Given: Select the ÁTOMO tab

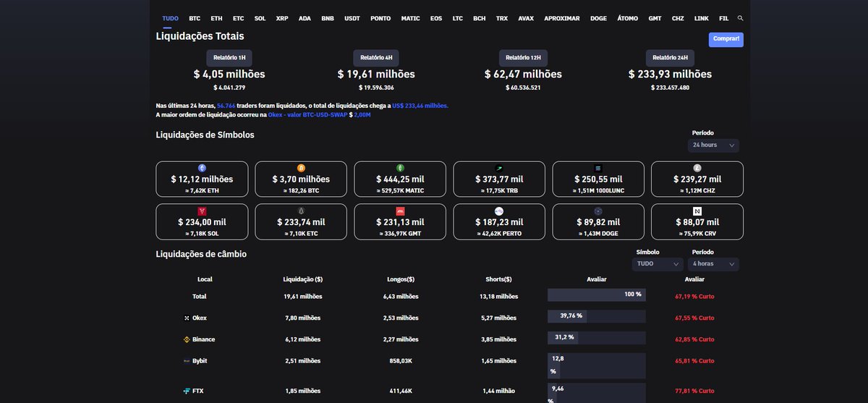Looking at the screenshot, I should [x=628, y=18].
